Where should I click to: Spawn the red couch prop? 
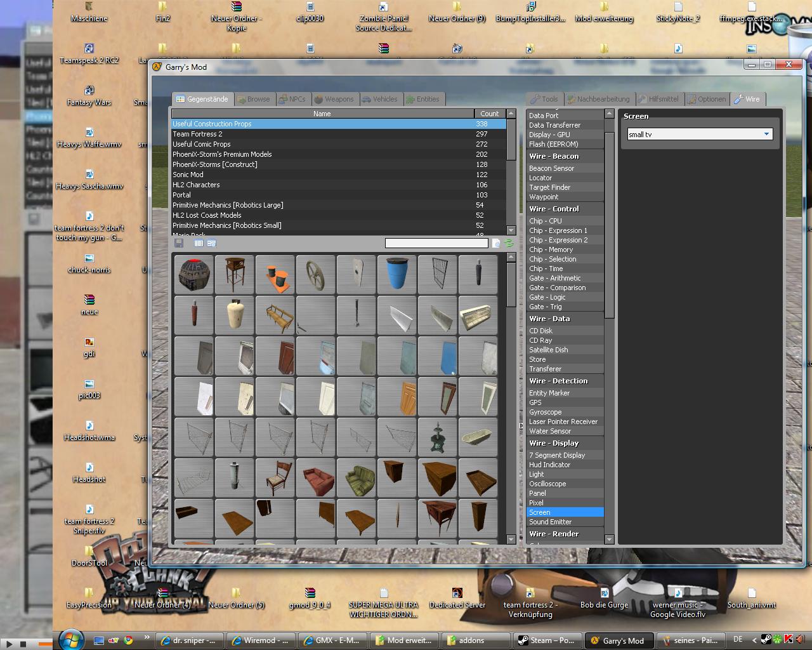point(315,477)
